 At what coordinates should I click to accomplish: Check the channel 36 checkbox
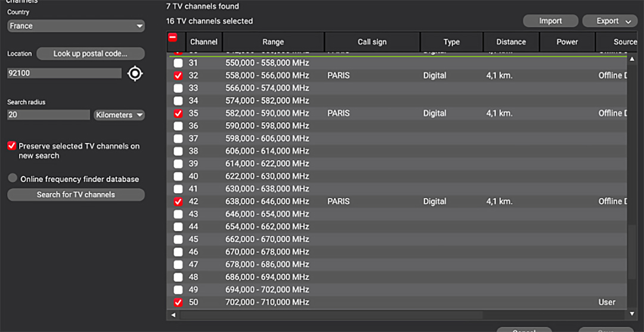178,126
